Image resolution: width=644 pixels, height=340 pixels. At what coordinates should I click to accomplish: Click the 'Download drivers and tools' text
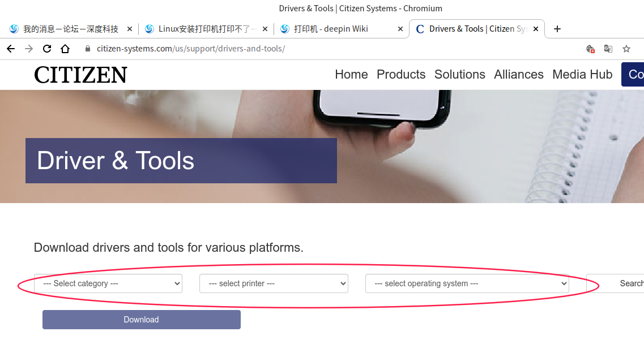168,248
